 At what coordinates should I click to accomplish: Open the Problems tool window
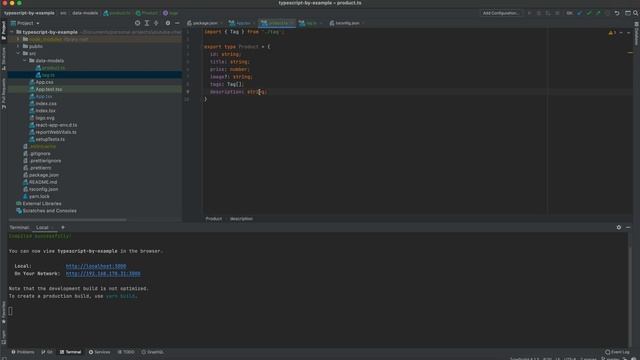pyautogui.click(x=23, y=352)
